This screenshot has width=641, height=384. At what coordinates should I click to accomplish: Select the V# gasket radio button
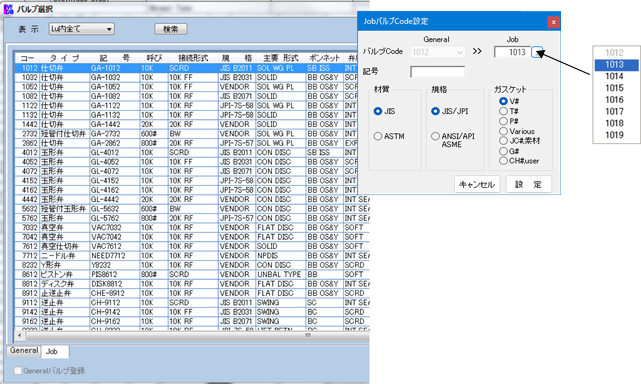tap(503, 101)
